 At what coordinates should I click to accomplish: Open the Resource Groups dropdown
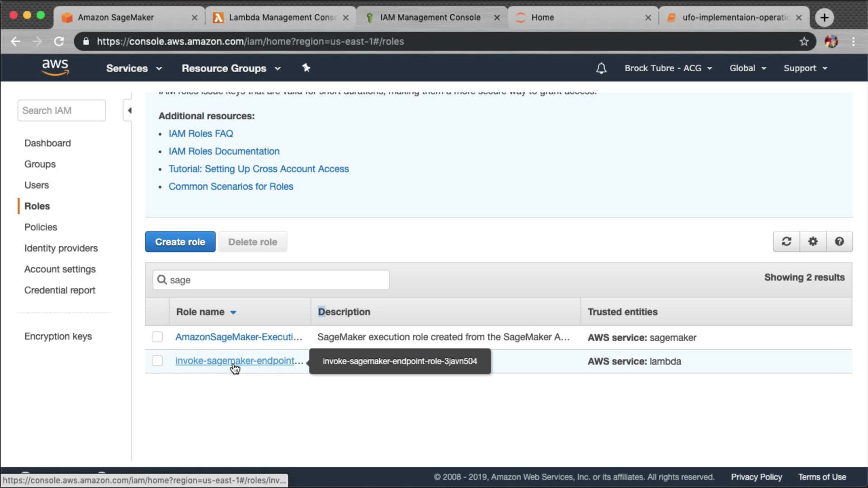[231, 68]
